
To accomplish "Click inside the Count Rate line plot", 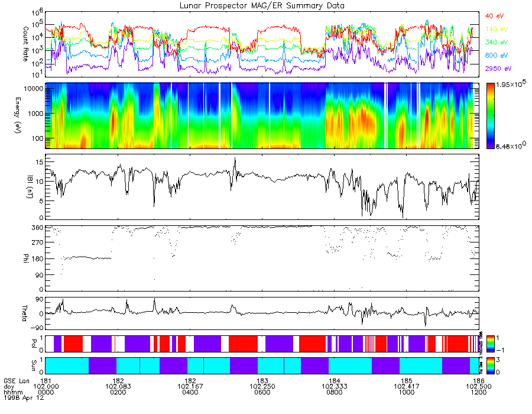I will (262, 44).
